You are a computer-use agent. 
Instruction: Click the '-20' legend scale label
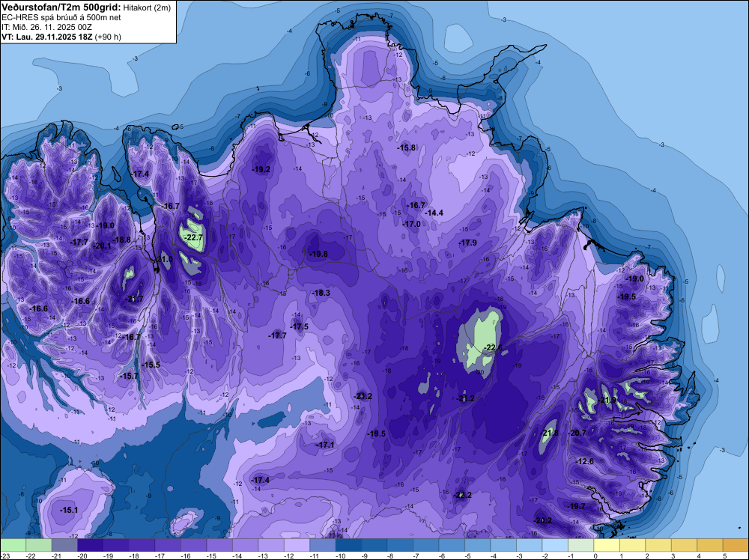(x=84, y=556)
